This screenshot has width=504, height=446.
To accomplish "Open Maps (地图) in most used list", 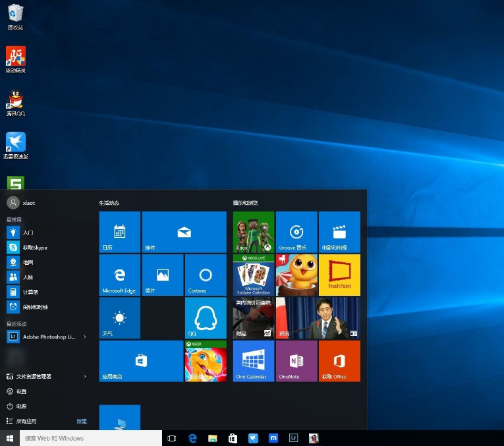I will 47,262.
